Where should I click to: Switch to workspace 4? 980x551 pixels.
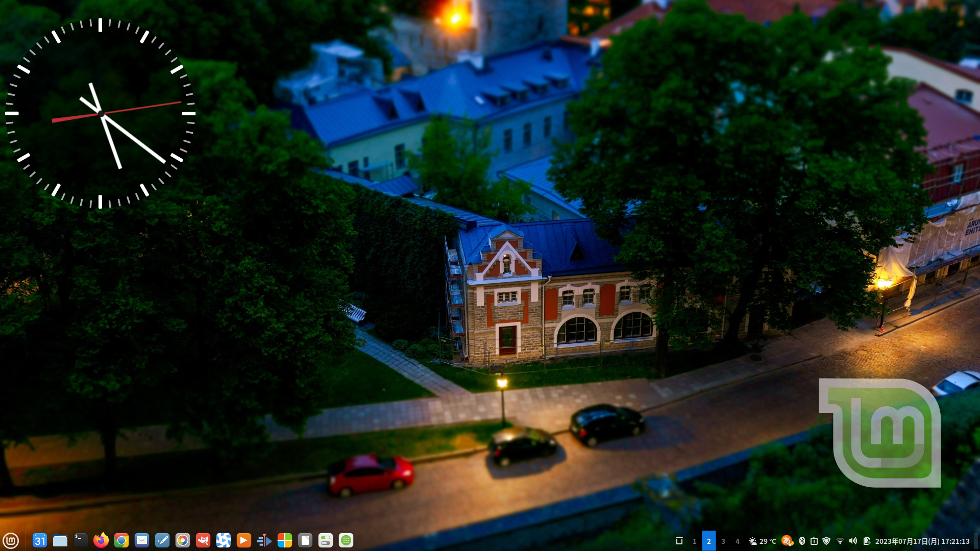point(738,541)
